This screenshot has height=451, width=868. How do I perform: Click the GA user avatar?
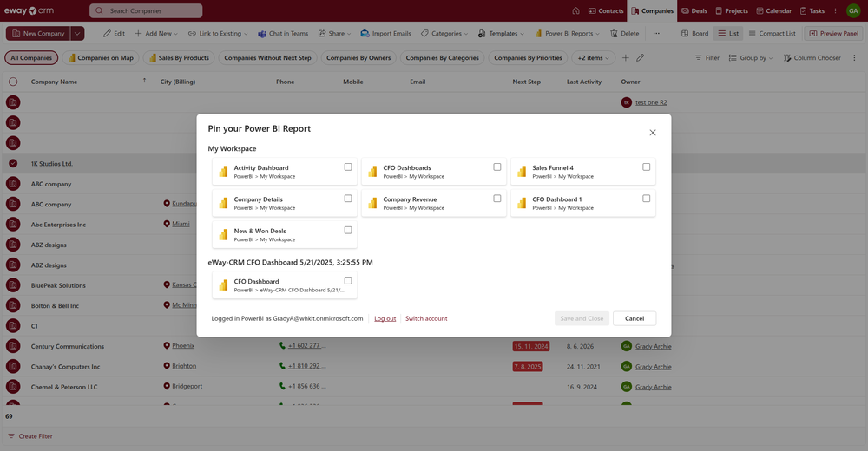[x=853, y=10]
